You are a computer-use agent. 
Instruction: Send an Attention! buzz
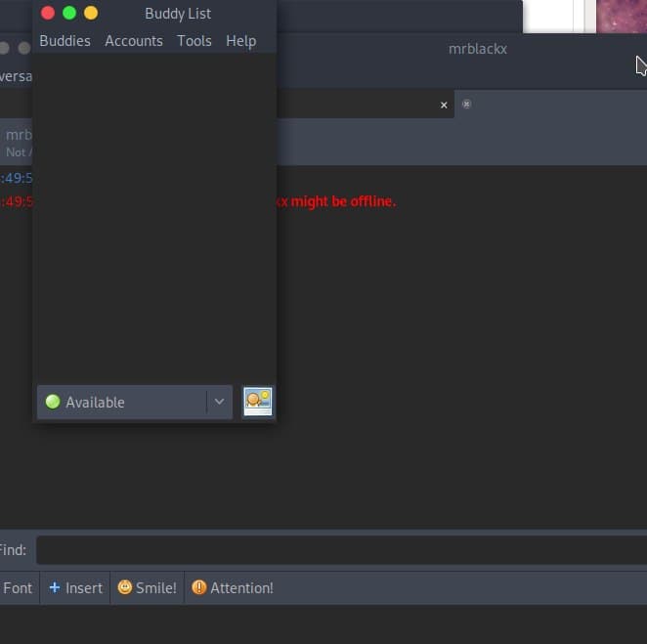point(233,588)
